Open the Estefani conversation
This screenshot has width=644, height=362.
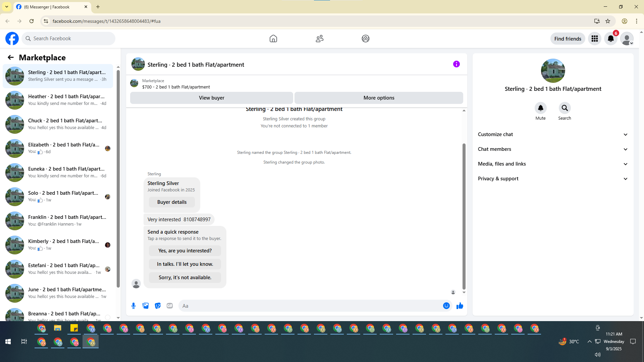pos(58,269)
